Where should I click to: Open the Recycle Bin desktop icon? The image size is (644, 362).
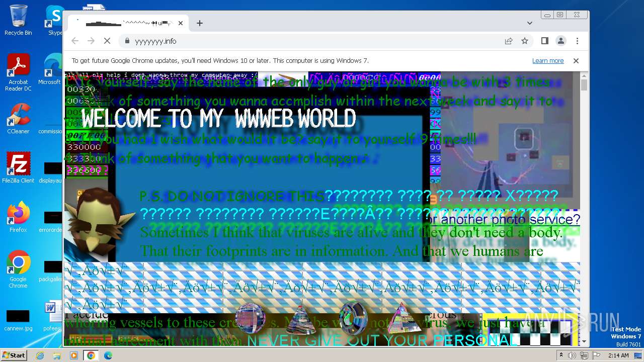pos(18,20)
